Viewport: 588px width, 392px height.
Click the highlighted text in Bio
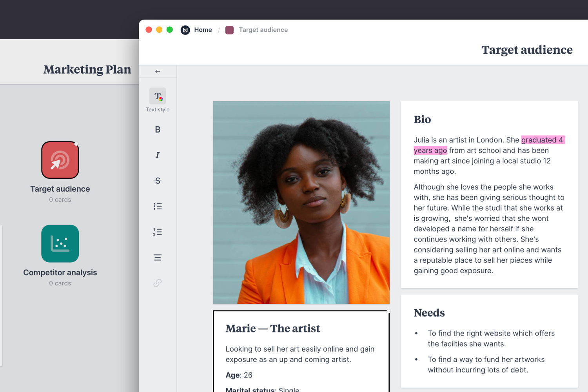coord(542,140)
